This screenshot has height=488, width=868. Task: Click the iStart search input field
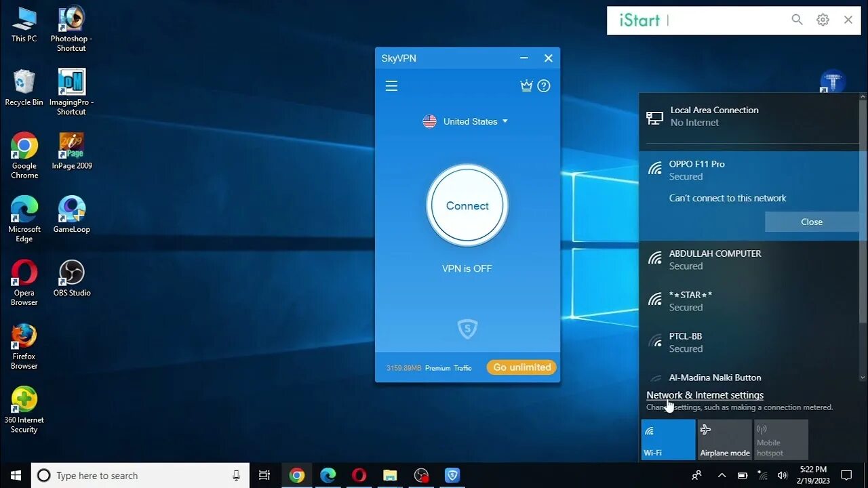pos(726,20)
